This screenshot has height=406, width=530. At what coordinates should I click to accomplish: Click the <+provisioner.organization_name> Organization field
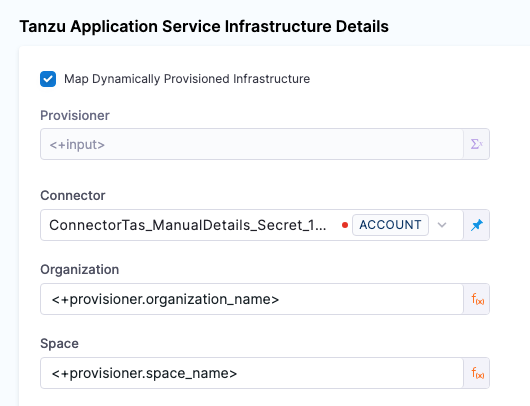[252, 299]
